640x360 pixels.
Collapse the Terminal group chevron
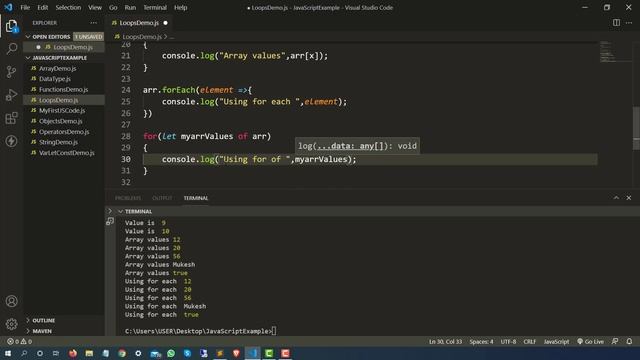120,211
